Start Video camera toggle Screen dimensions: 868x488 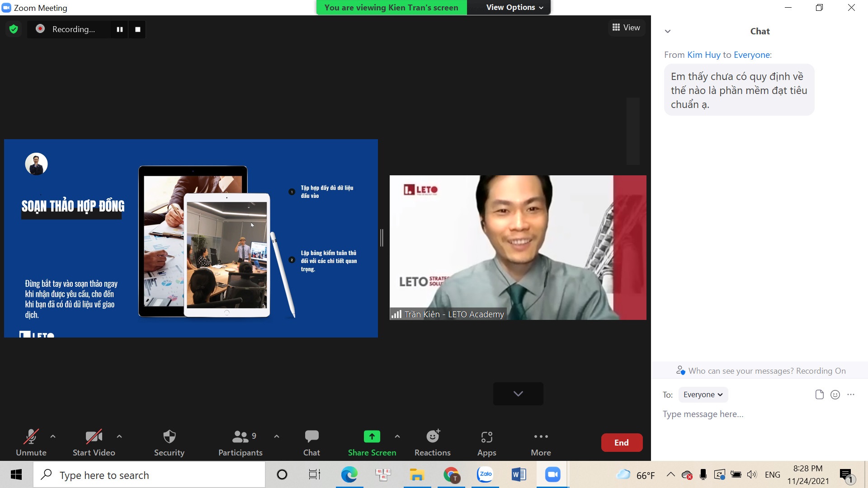pyautogui.click(x=94, y=443)
